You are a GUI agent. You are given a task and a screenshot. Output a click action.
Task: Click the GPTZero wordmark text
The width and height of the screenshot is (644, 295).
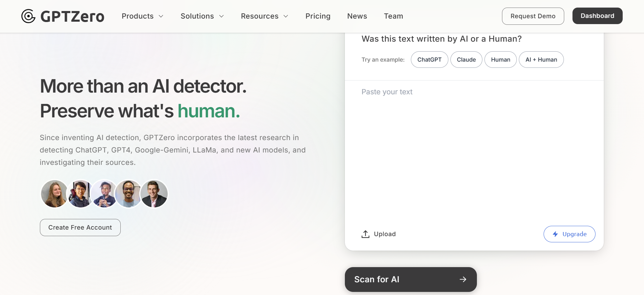(72, 17)
